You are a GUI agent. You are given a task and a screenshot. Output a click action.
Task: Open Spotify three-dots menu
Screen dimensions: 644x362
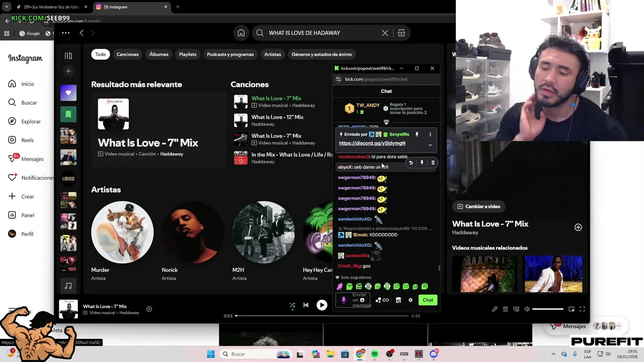coord(65,33)
